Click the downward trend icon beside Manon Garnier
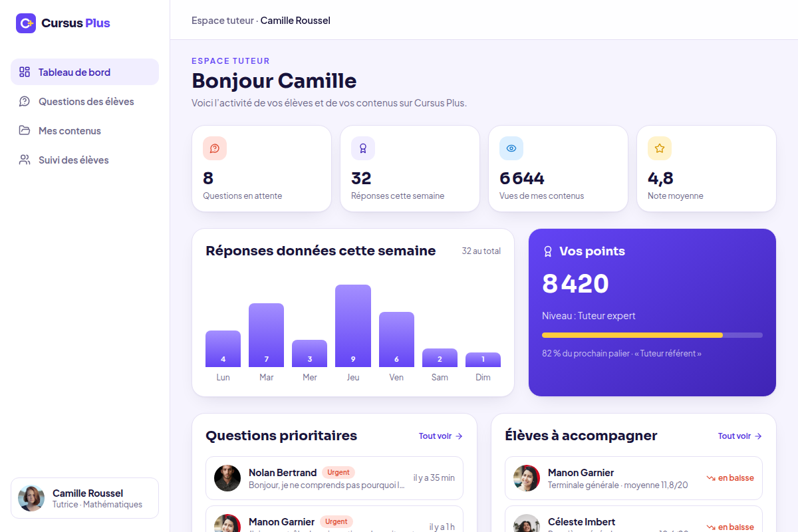The width and height of the screenshot is (798, 532). click(711, 478)
